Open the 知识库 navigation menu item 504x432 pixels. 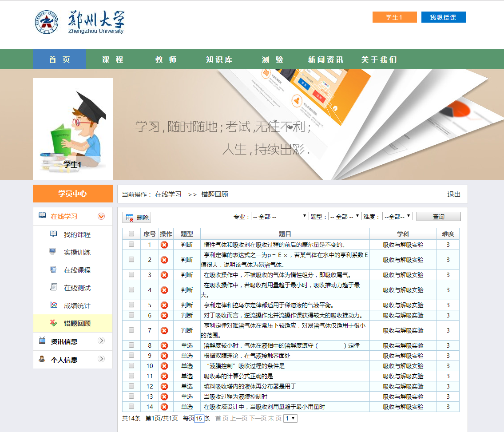click(x=219, y=59)
